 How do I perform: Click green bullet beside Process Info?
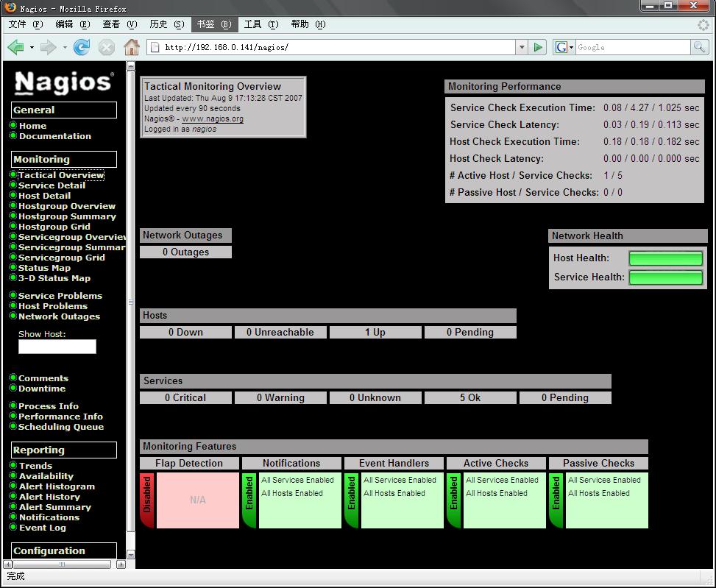[x=13, y=405]
